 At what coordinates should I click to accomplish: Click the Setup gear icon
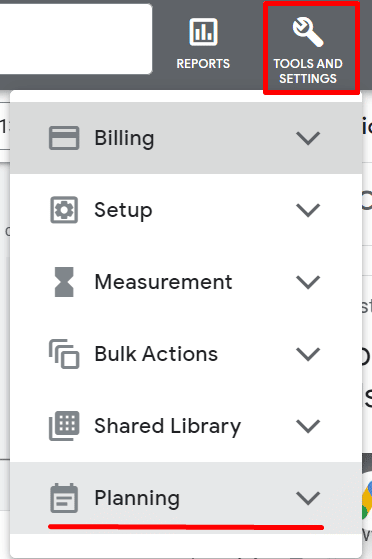pos(64,210)
